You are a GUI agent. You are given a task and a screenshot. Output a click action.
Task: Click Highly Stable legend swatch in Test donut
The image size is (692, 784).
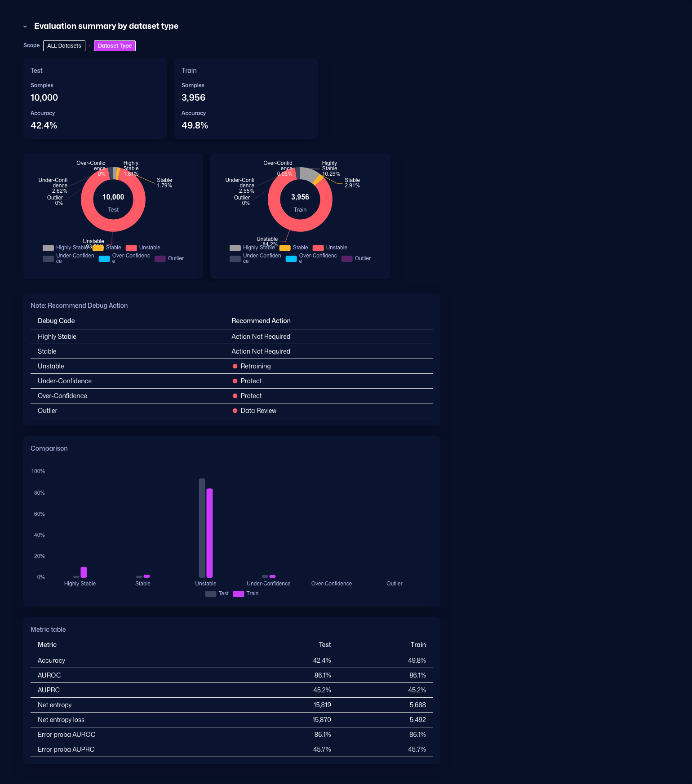coord(48,248)
